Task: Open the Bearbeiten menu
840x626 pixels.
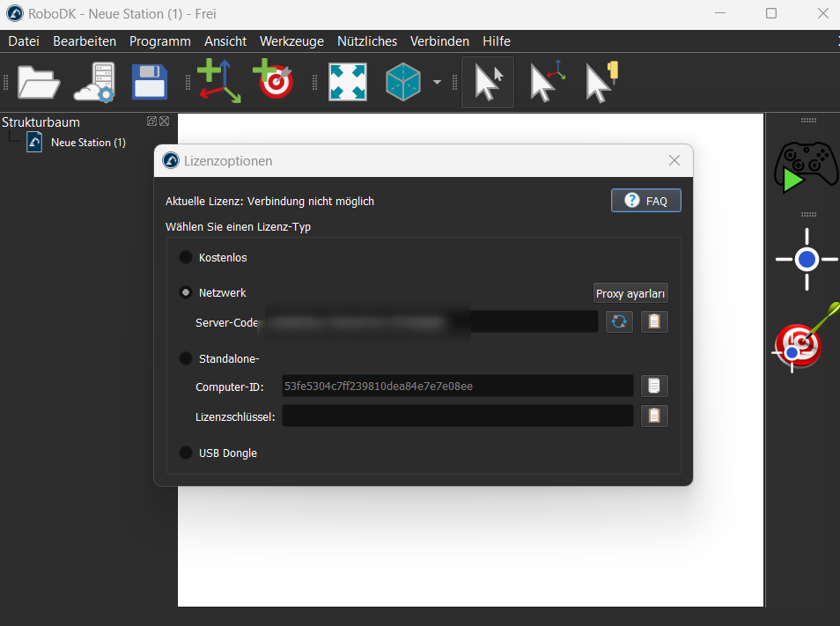Action: [85, 41]
